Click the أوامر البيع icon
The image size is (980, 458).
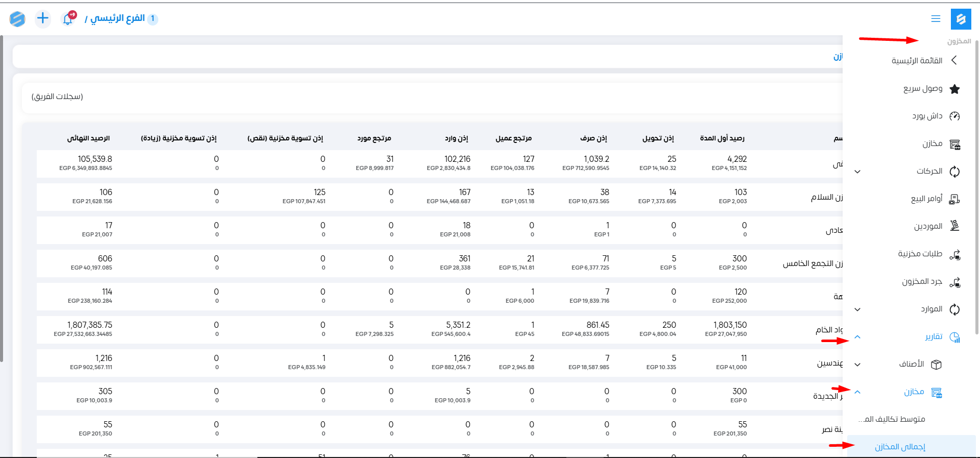coord(954,199)
